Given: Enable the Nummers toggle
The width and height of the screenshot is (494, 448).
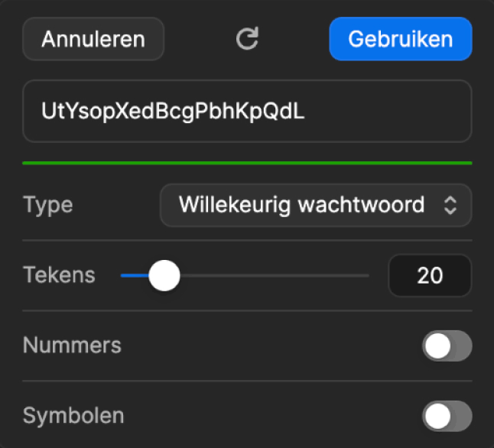Looking at the screenshot, I should pyautogui.click(x=447, y=346).
